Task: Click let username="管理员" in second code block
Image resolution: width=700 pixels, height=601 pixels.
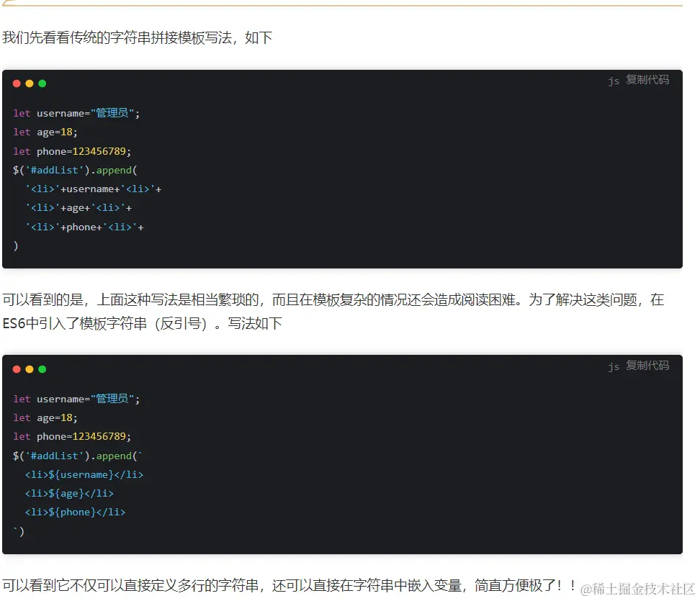Action: 76,399
